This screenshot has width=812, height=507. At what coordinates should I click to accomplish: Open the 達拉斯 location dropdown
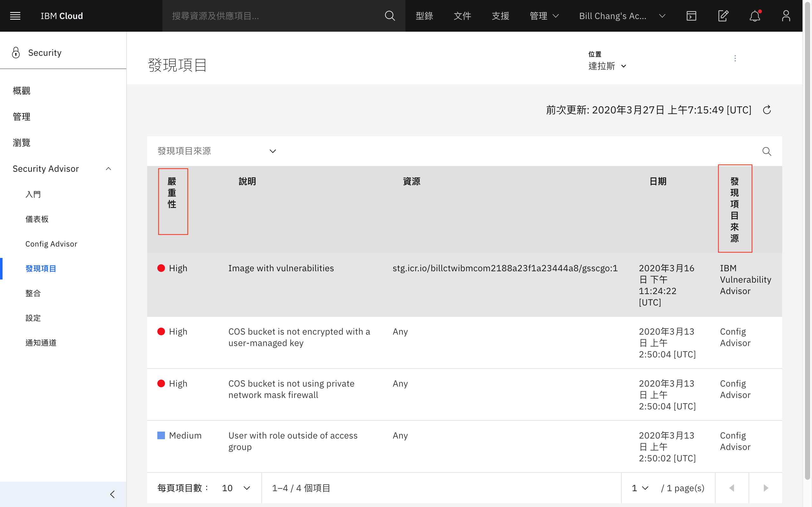point(607,66)
